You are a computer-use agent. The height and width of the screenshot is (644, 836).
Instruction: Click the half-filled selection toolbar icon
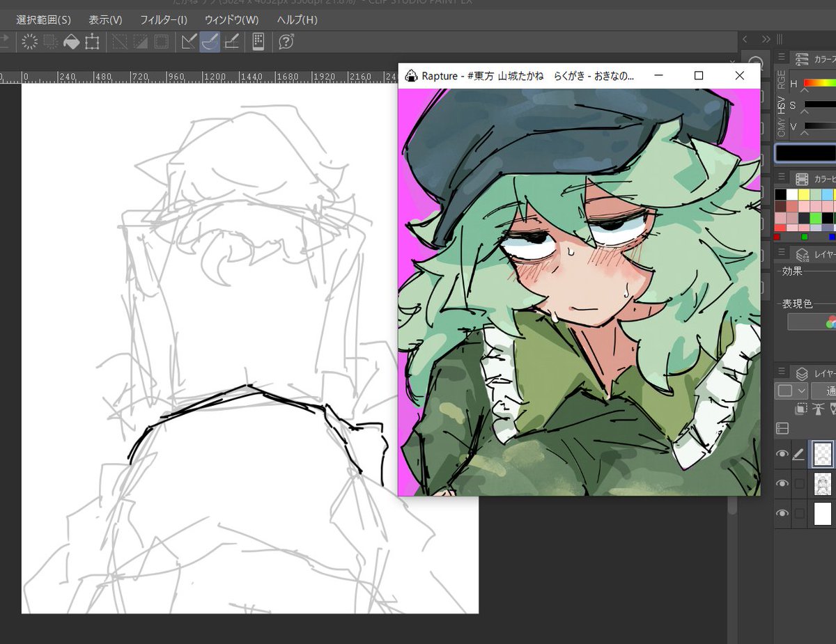[140, 42]
